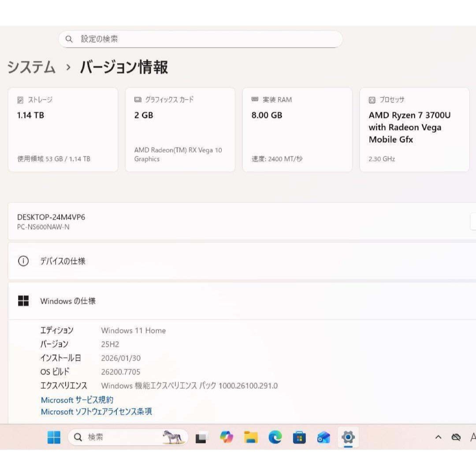Navigate back via the システム breadcrumb
The width and height of the screenshot is (476, 476).
point(31,67)
